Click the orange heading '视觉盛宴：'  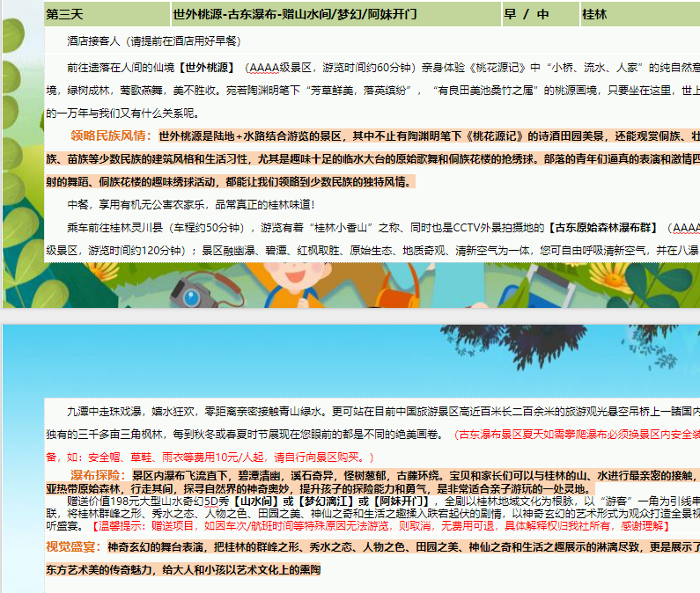[x=74, y=546]
